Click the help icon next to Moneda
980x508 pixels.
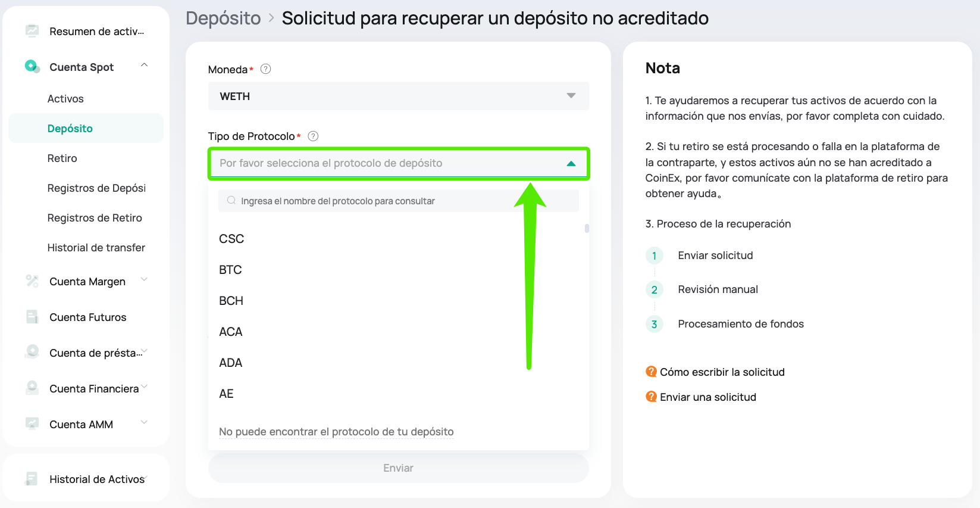coord(266,69)
